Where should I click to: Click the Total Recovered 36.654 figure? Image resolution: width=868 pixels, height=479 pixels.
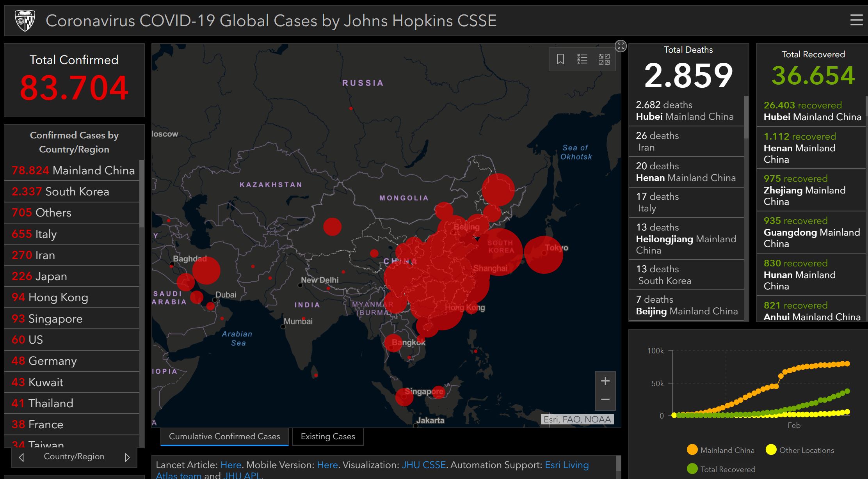click(x=813, y=75)
